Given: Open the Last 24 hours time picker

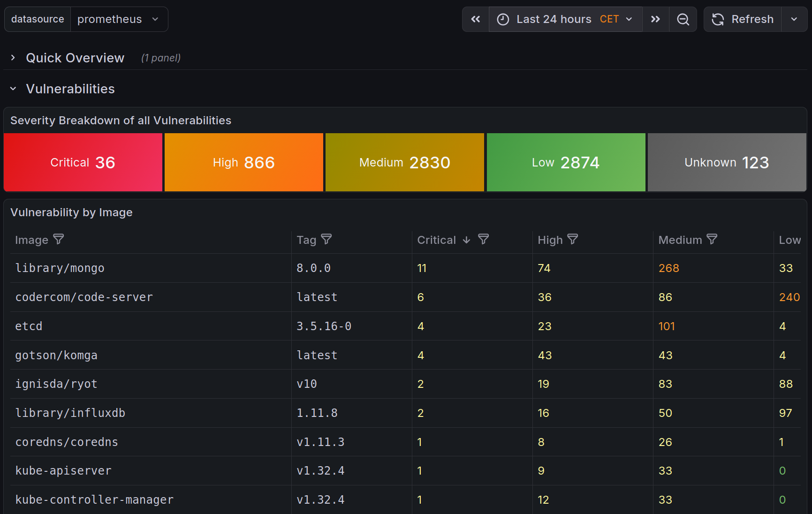Looking at the screenshot, I should (565, 19).
